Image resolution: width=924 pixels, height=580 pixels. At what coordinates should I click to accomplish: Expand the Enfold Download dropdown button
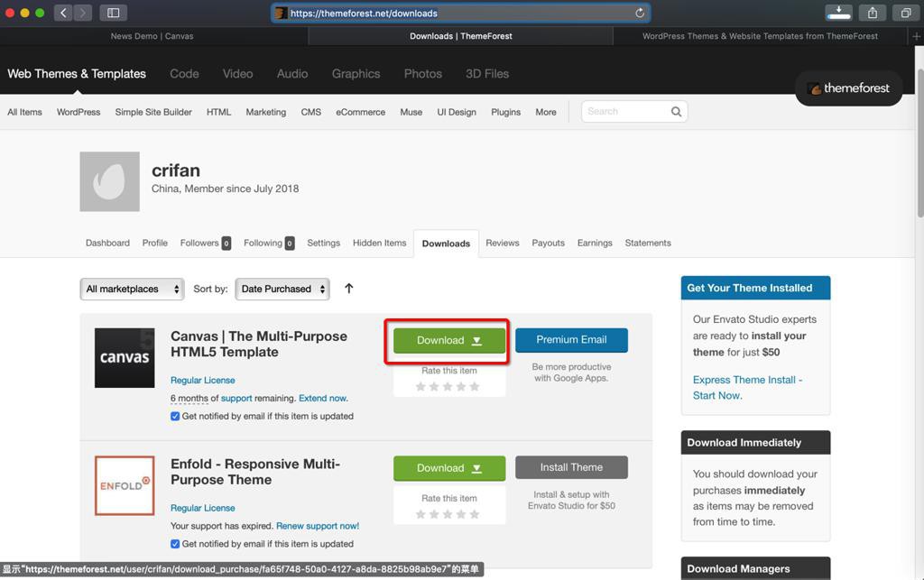[449, 468]
